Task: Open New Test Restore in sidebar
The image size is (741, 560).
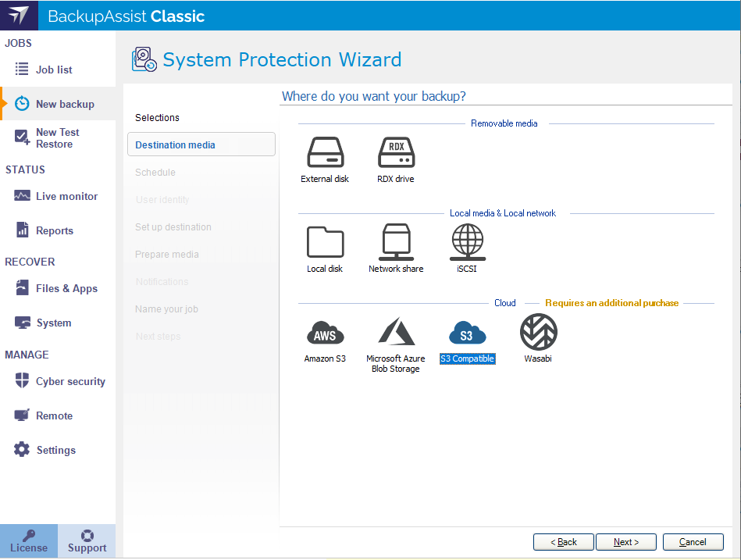Action: tap(57, 138)
